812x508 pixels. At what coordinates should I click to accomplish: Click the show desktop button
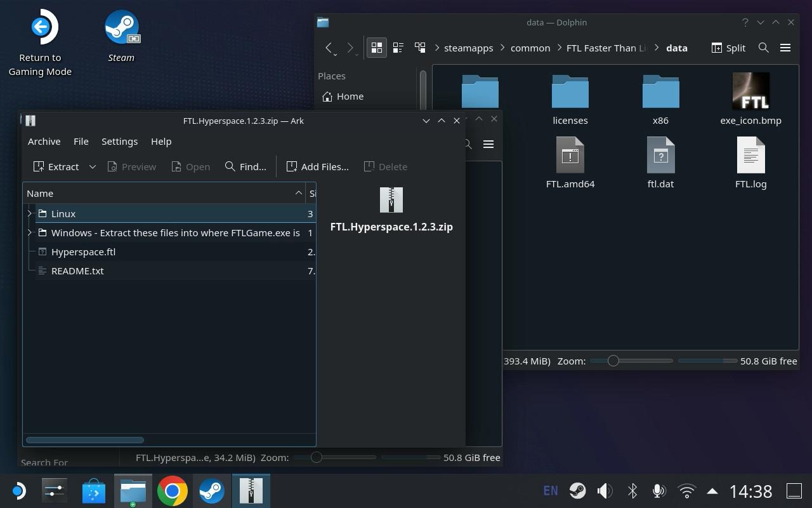[794, 491]
